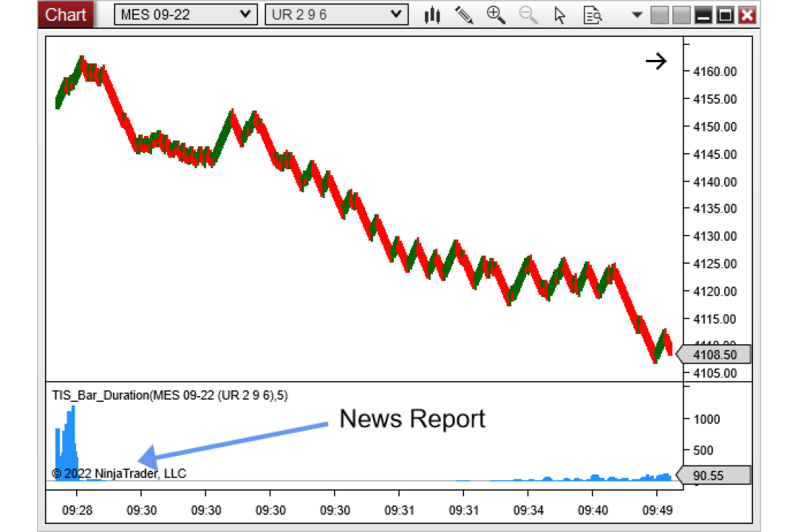Choose the cursor pointer tool

point(560,16)
